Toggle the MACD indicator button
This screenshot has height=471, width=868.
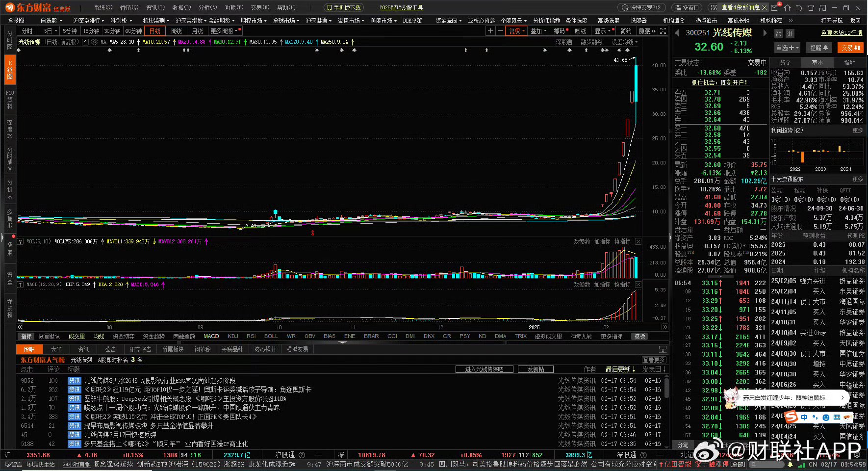[x=211, y=337]
